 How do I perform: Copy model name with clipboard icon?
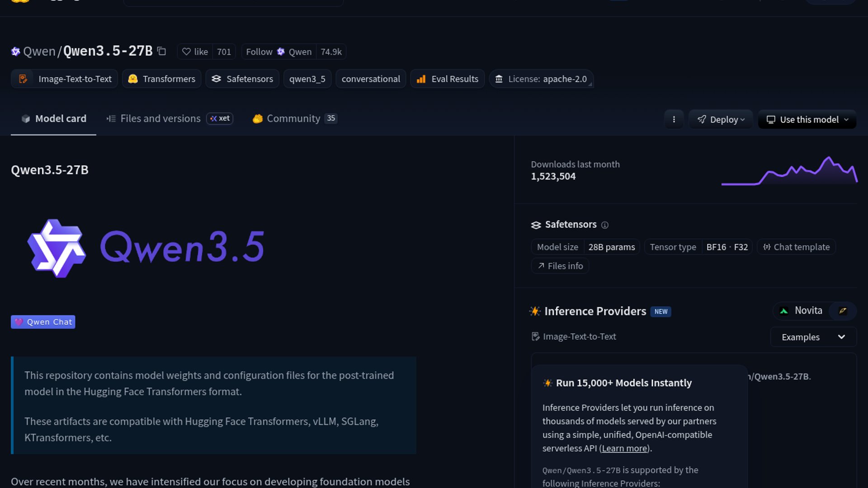(x=161, y=52)
